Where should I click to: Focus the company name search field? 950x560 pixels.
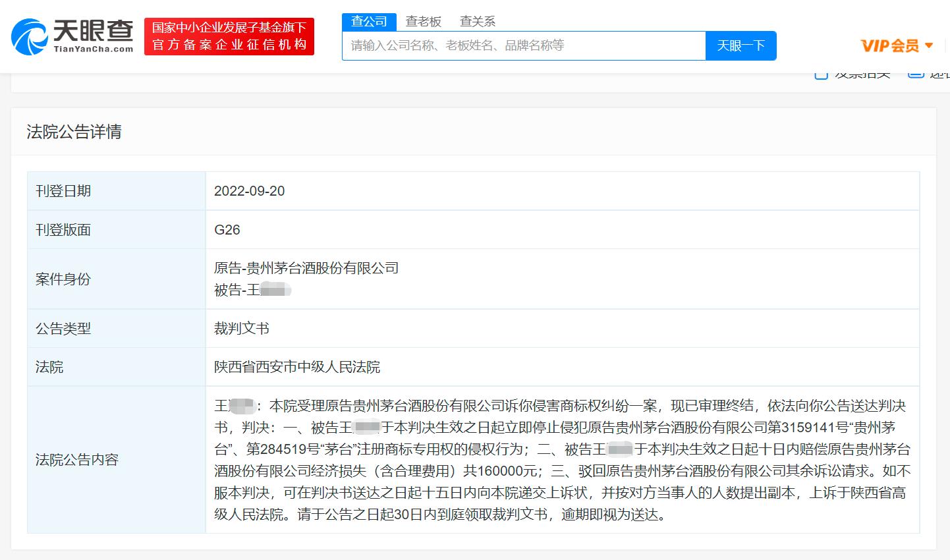(524, 45)
